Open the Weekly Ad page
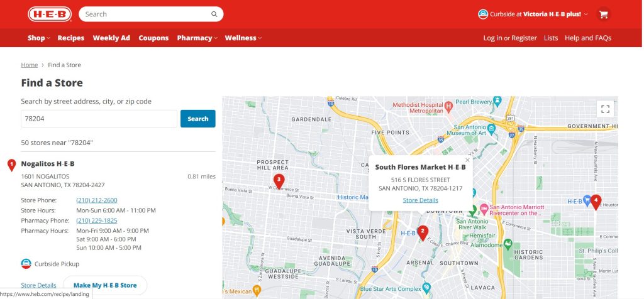The height and width of the screenshot is (299, 644). pos(111,38)
